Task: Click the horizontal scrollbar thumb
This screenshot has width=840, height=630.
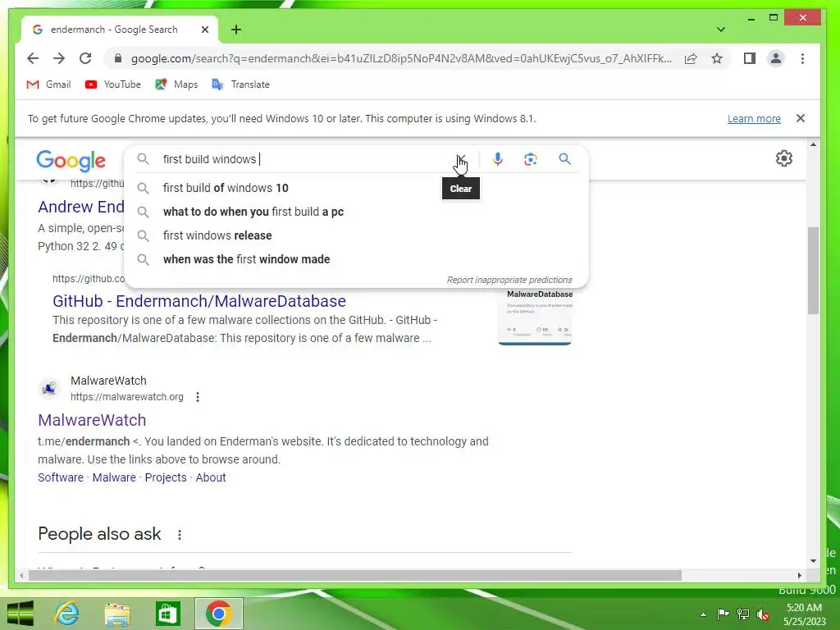Action: coord(354,575)
